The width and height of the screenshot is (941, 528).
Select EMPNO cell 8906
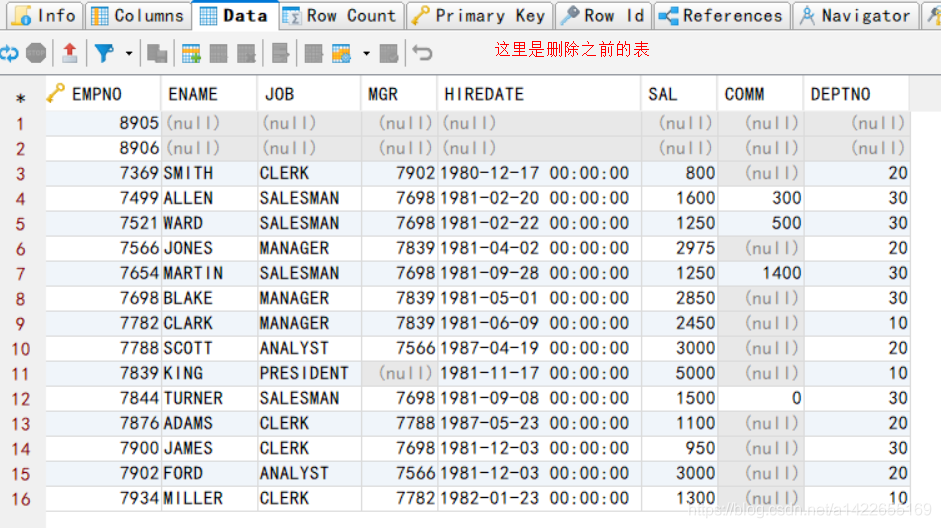click(103, 148)
